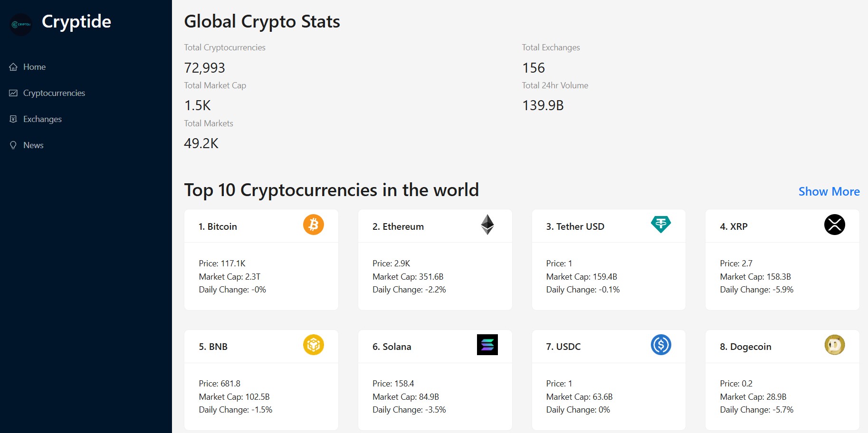
Task: Click the Solana logo icon
Action: [x=487, y=345]
